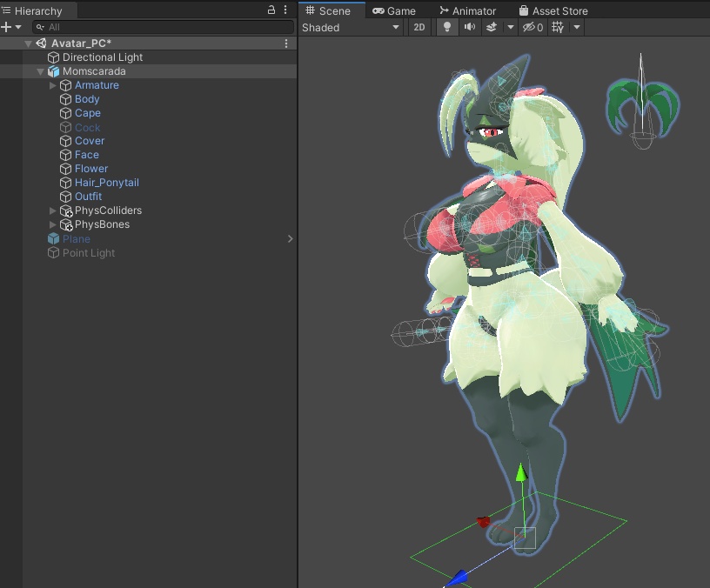Click the Momscarada prefab cube icon

tap(53, 71)
